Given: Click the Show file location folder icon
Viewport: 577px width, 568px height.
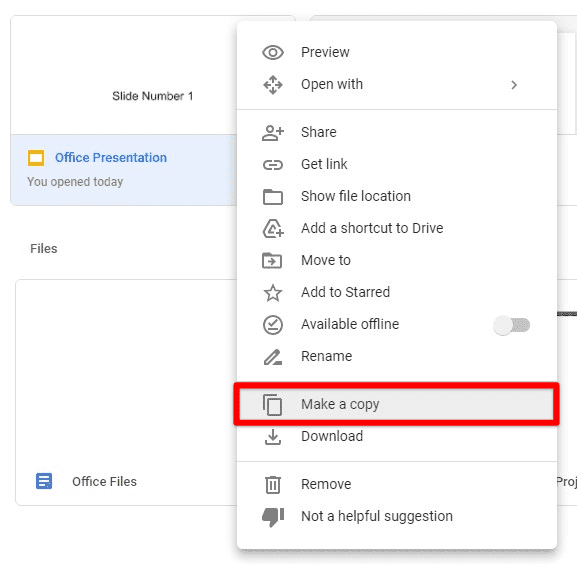Looking at the screenshot, I should [273, 196].
